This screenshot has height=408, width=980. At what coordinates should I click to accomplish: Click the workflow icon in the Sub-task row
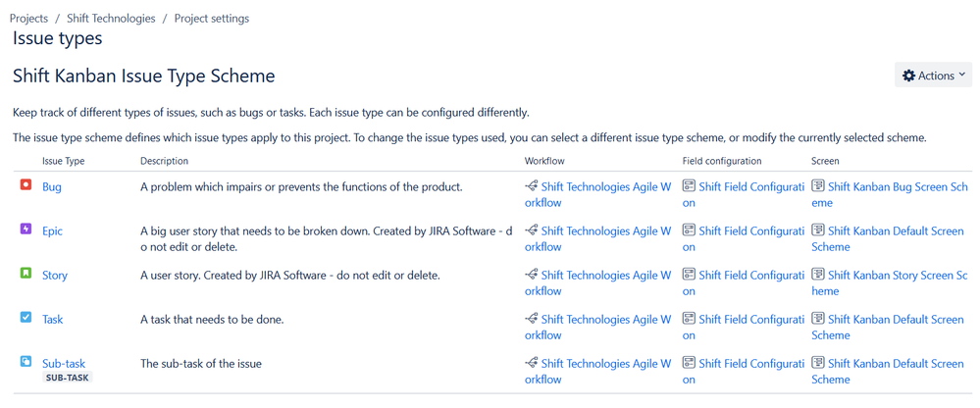click(x=532, y=363)
